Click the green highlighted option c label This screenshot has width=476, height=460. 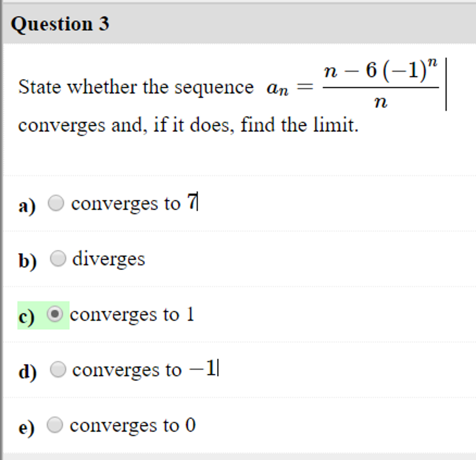(x=27, y=316)
